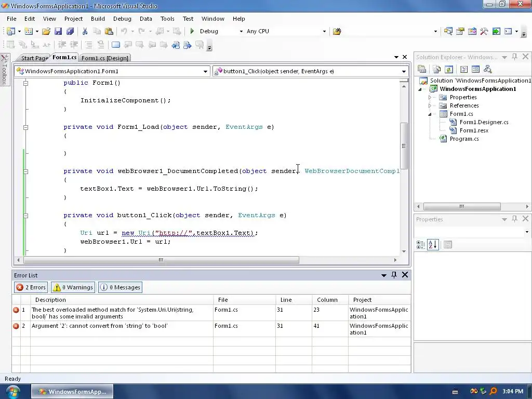Open the Start Page green arrow icon
This screenshot has width=532, height=399.
pos(496,31)
